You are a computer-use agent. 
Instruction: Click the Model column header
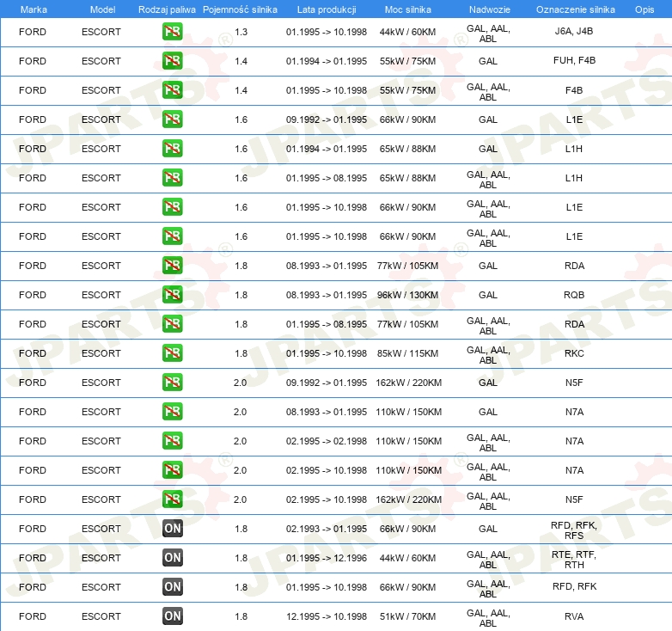click(102, 9)
